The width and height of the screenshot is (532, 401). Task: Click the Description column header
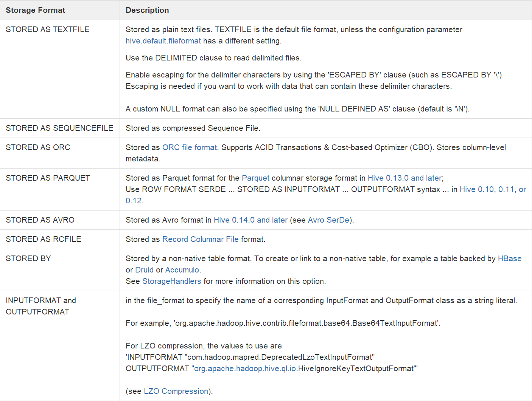point(147,10)
